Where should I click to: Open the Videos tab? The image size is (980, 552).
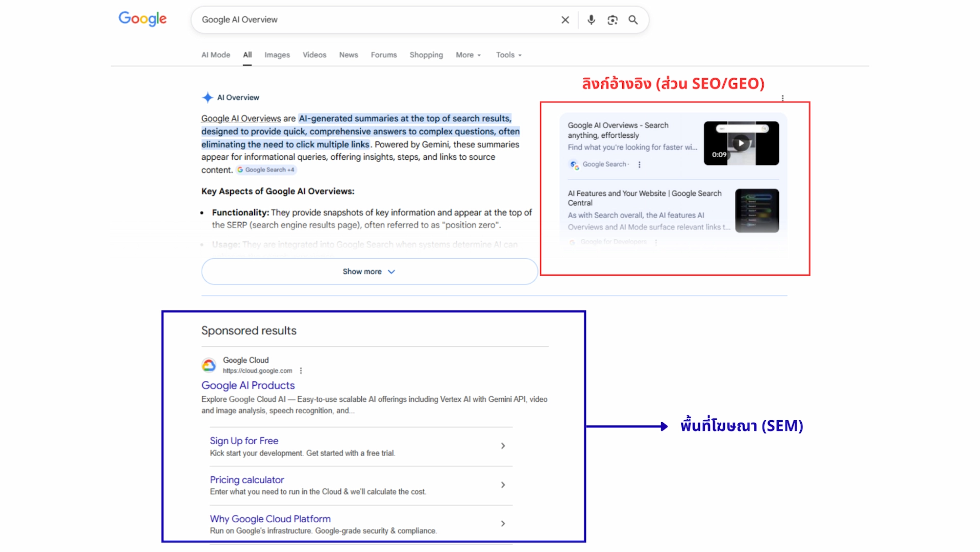pyautogui.click(x=314, y=55)
